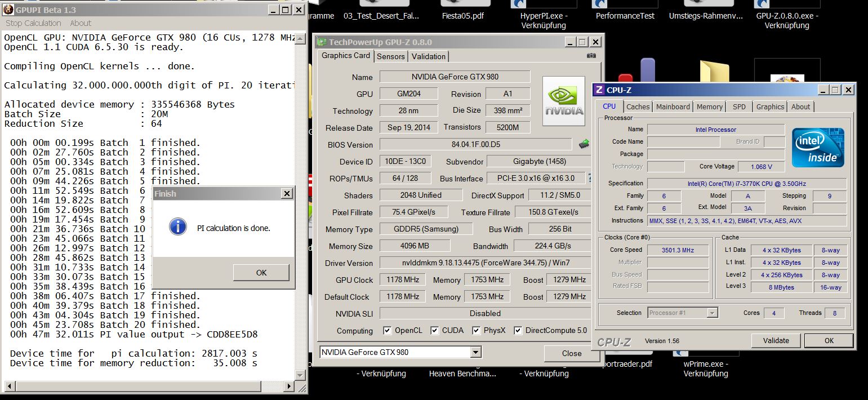The height and width of the screenshot is (400, 868).
Task: Click OK button in CPU-Z
Action: click(x=829, y=340)
